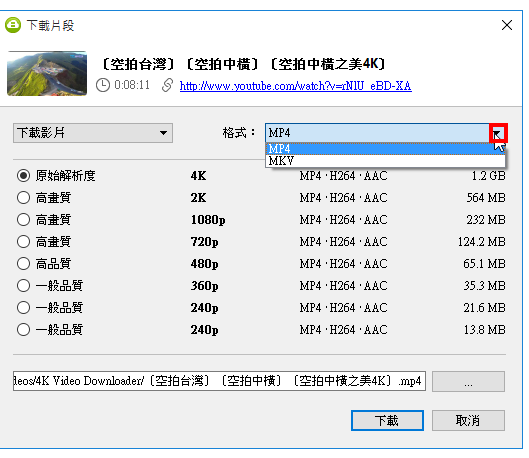Click the 下載 download button

pyautogui.click(x=387, y=421)
